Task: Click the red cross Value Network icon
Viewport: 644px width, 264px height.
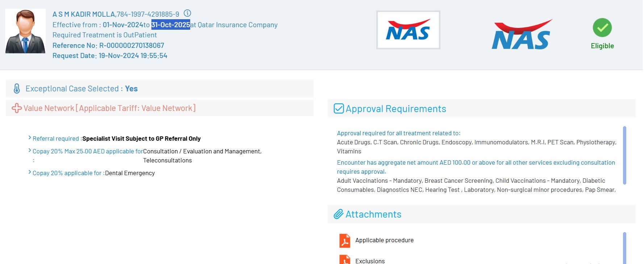Action: [x=17, y=108]
